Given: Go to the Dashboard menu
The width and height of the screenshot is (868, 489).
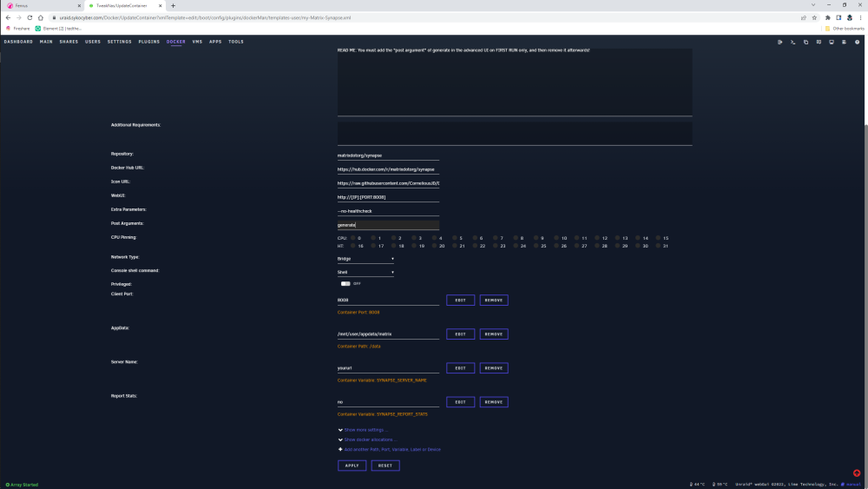Looking at the screenshot, I should coord(18,42).
